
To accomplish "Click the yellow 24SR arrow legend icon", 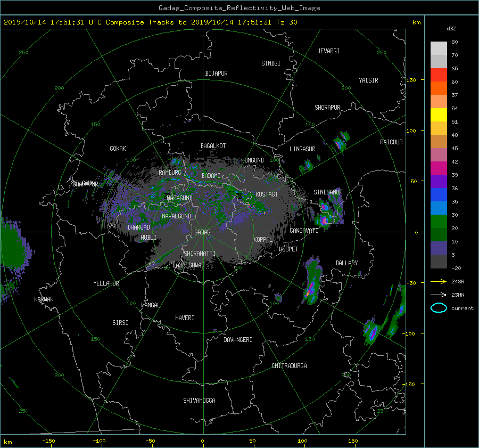I will point(439,281).
